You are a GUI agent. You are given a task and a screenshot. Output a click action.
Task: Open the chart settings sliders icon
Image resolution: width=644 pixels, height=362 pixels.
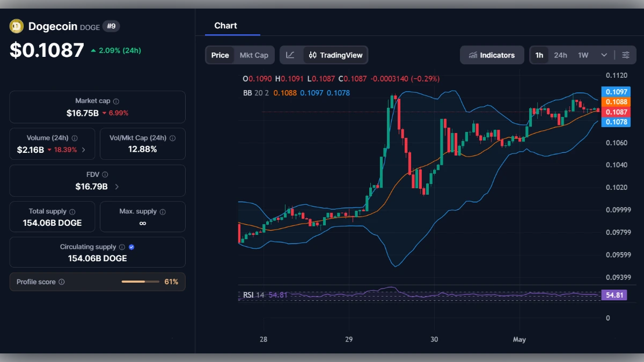(x=626, y=55)
